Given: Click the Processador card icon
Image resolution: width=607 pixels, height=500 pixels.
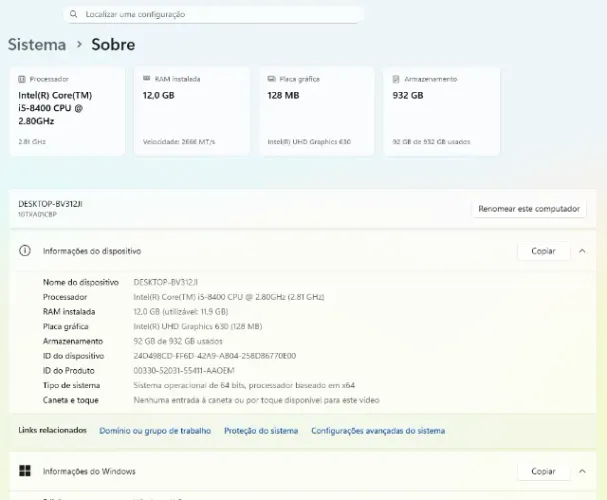Looking at the screenshot, I should pyautogui.click(x=22, y=79).
